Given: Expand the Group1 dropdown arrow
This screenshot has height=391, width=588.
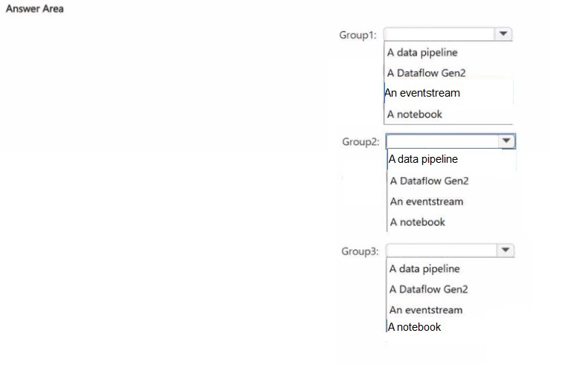Looking at the screenshot, I should (x=504, y=33).
